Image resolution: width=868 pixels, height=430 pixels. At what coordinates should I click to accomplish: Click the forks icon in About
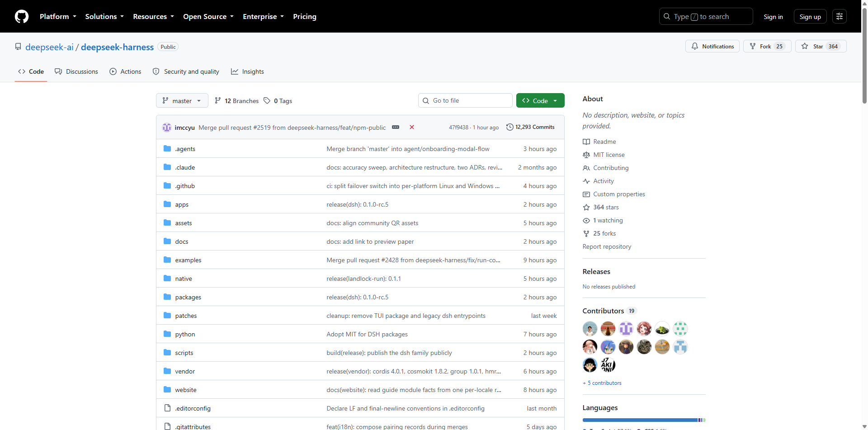coord(586,233)
